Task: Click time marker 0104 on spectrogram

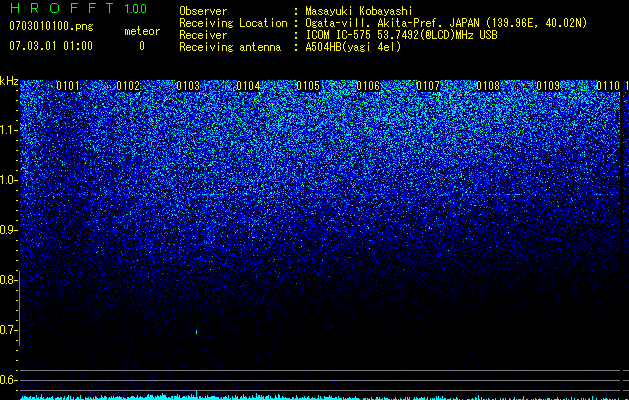Action: (x=248, y=86)
